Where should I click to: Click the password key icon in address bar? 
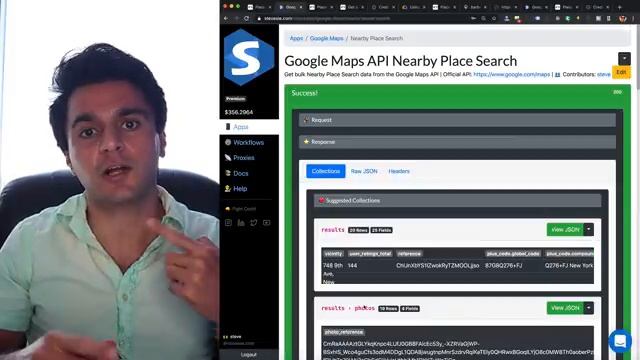click(x=473, y=18)
